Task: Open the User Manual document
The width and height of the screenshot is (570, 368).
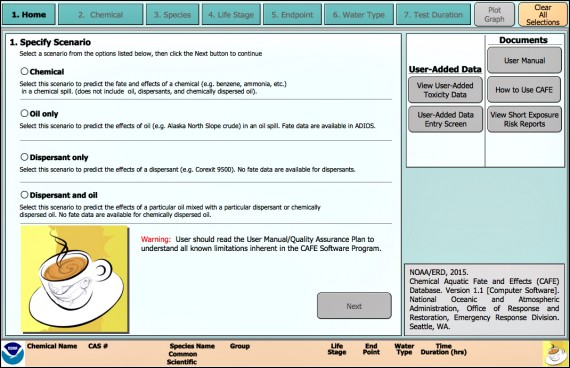Action: click(525, 60)
